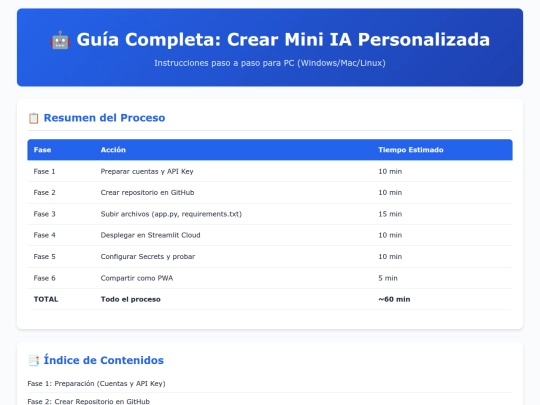Click the clipboard icon beside Resumen del Proceso

33,118
